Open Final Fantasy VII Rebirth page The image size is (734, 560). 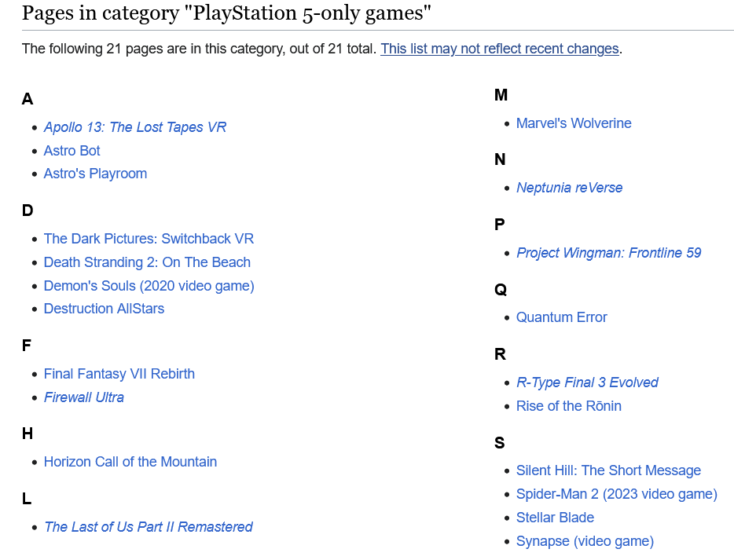click(x=119, y=374)
